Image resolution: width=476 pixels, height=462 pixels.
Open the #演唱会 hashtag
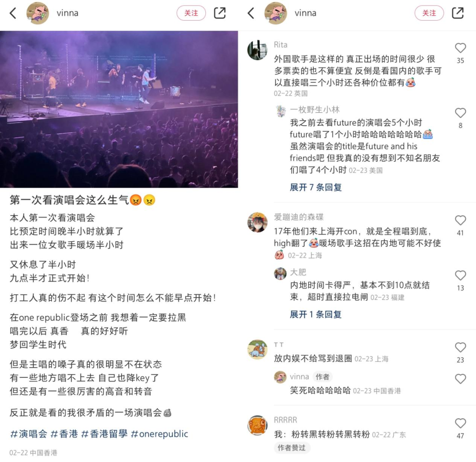pos(29,434)
